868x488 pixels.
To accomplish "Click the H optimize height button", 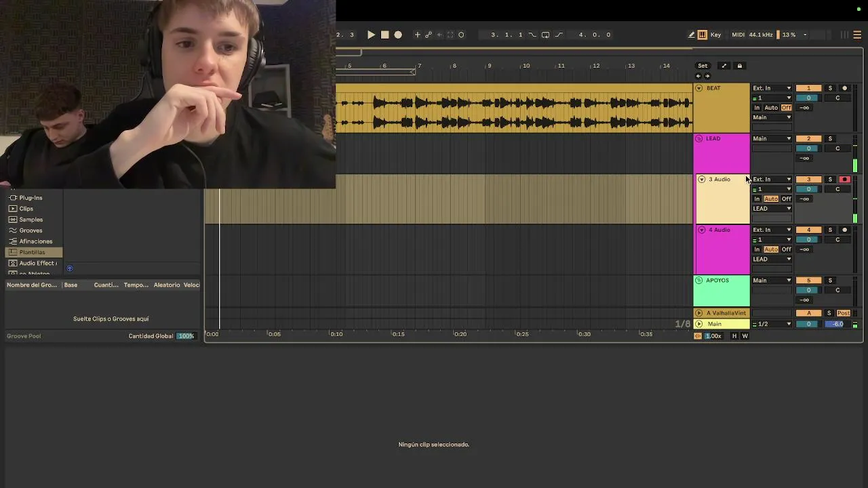I will pos(734,335).
